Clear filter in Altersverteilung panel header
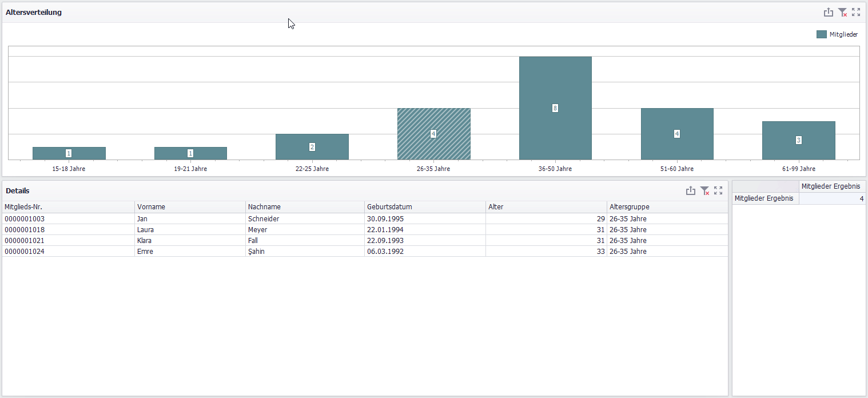The height and width of the screenshot is (398, 868). (842, 12)
